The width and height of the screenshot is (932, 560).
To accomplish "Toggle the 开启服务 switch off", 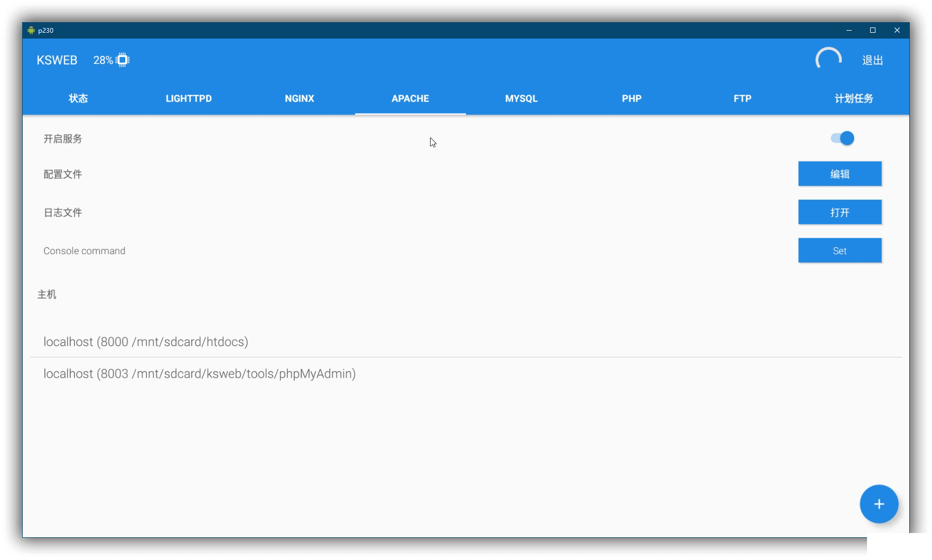I will tap(842, 138).
